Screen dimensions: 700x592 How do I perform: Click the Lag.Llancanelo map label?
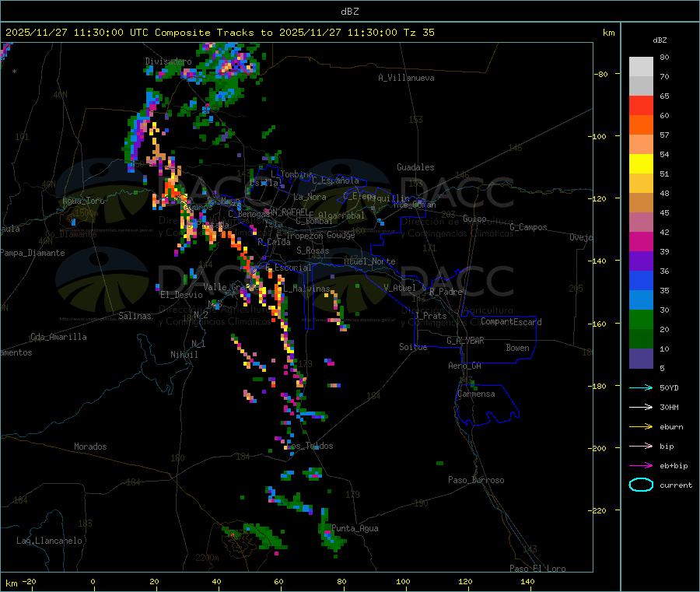[x=49, y=541]
